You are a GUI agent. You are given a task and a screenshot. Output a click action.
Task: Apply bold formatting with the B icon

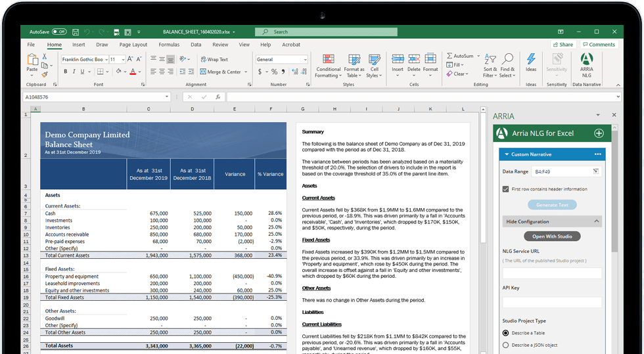pyautogui.click(x=66, y=72)
